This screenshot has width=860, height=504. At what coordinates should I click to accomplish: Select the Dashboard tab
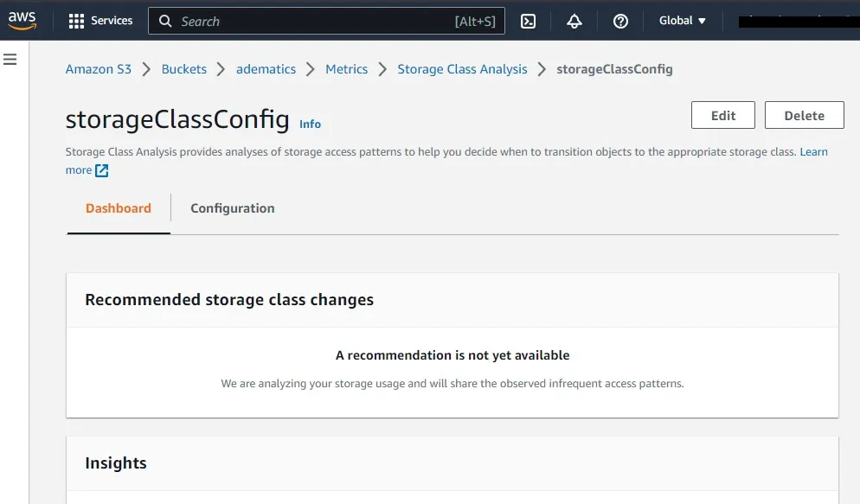point(119,208)
